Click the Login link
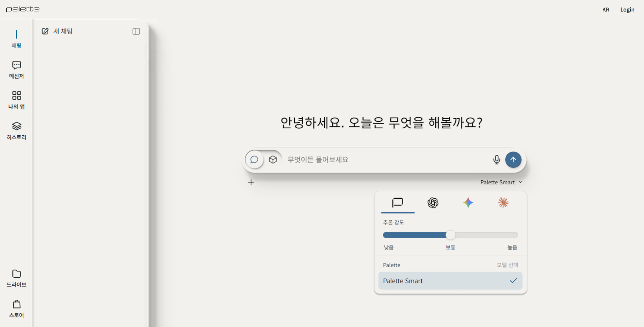This screenshot has width=644, height=327. click(x=627, y=9)
